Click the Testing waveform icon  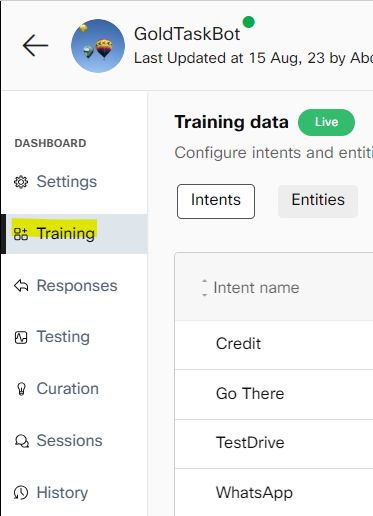point(21,337)
